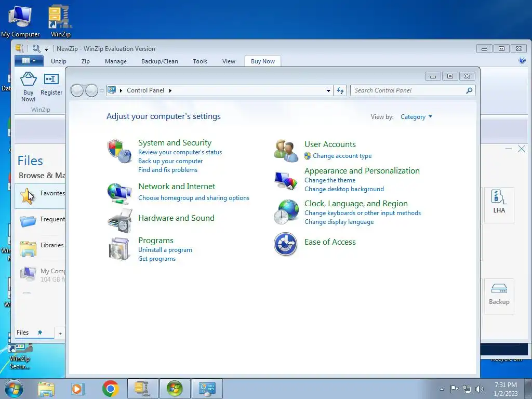Open the WinZip file menu dropdown button
This screenshot has width=532, height=399.
pos(29,61)
